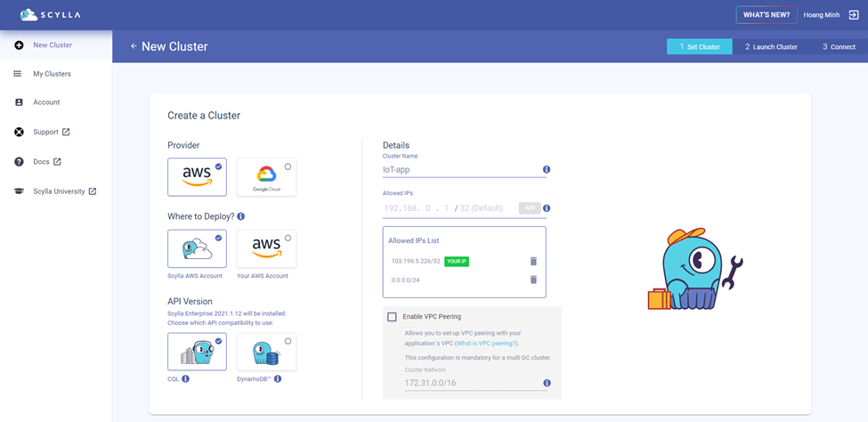Select Google Cloud as the provider

266,177
